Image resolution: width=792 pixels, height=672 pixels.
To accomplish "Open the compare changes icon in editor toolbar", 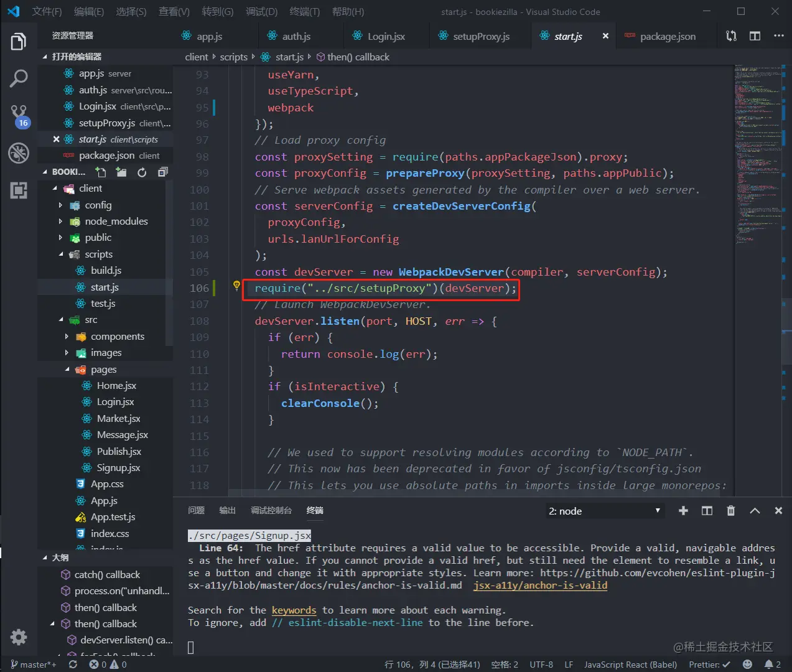I will coord(731,36).
